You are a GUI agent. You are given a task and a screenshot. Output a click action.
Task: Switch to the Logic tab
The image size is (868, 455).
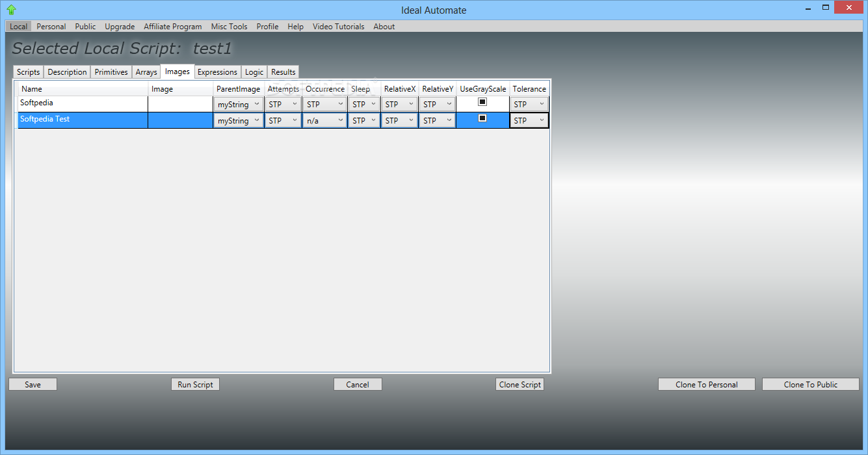tap(254, 72)
